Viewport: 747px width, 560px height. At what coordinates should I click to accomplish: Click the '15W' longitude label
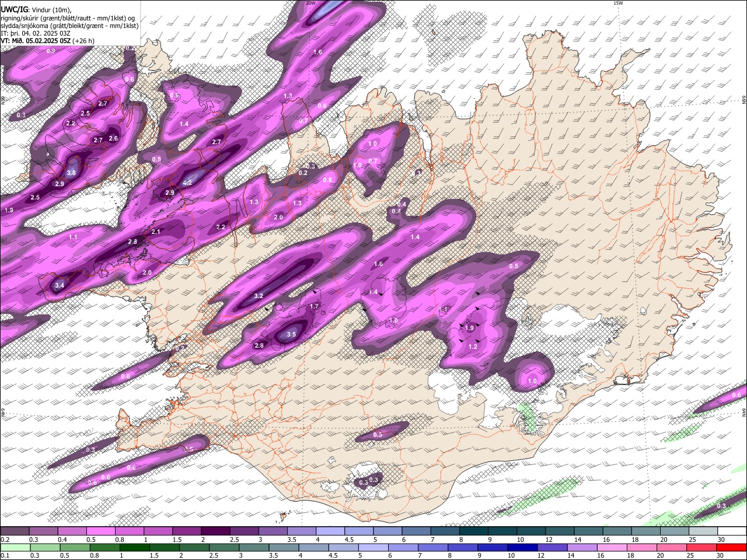point(618,3)
